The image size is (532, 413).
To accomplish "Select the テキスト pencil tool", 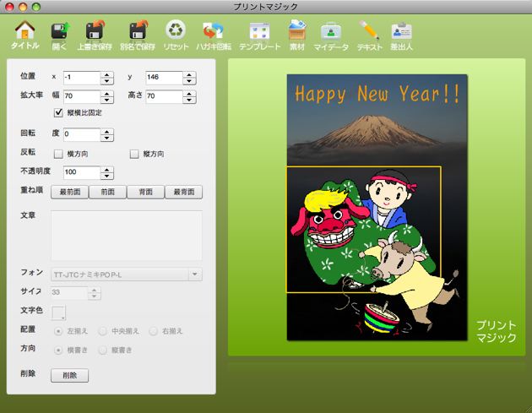I will (x=369, y=34).
